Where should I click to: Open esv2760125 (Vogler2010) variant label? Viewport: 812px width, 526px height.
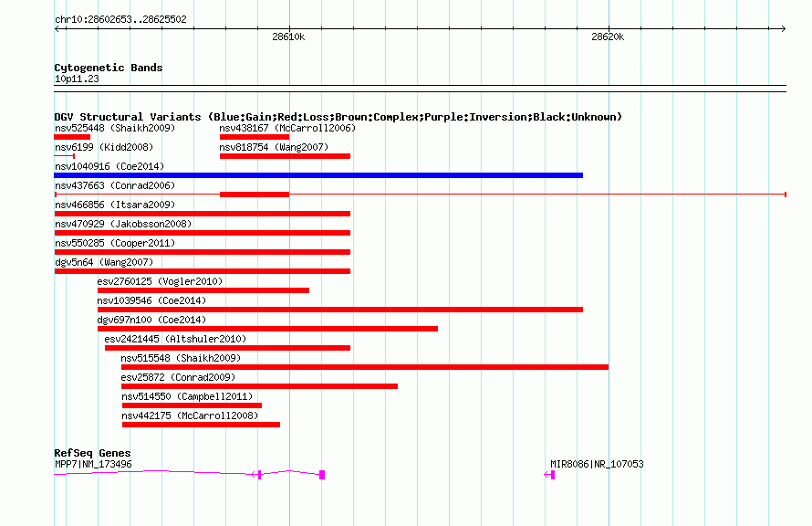pyautogui.click(x=160, y=281)
